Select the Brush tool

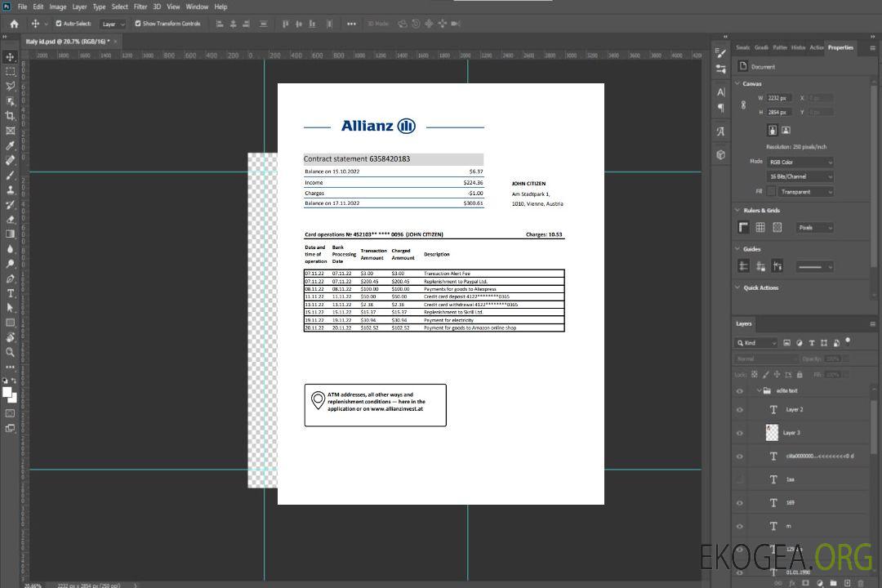[x=10, y=175]
